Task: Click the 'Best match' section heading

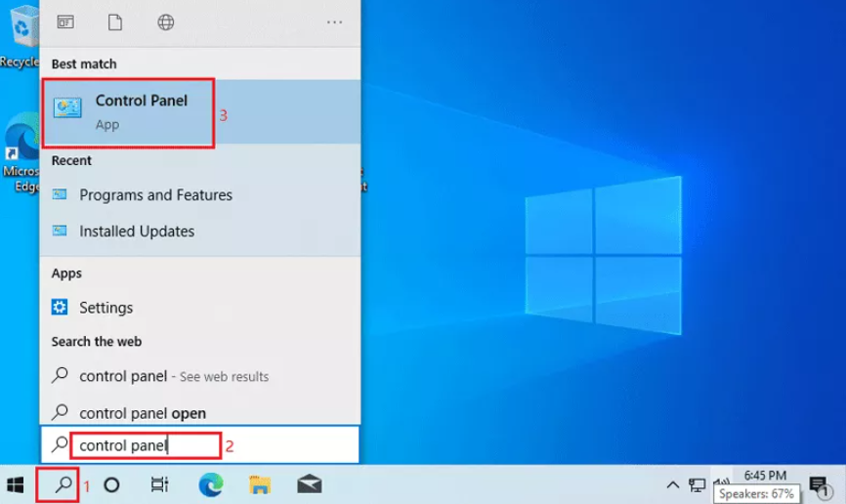Action: [x=84, y=63]
